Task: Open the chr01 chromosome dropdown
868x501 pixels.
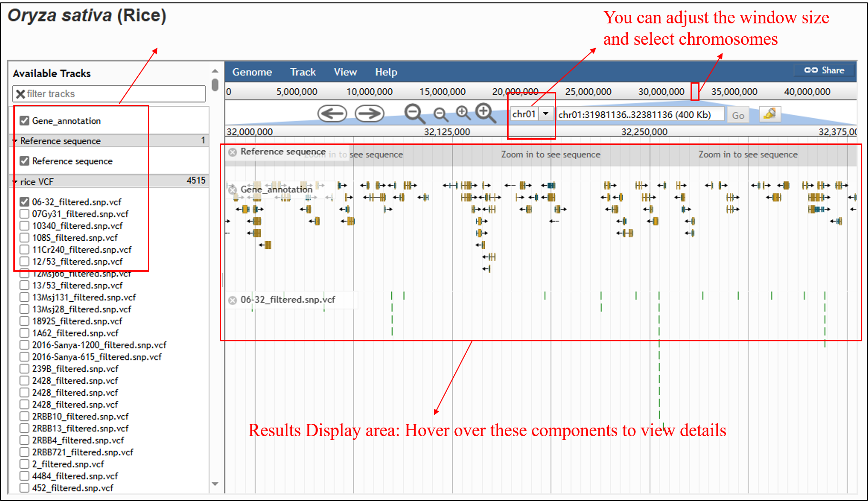Action: tap(545, 114)
